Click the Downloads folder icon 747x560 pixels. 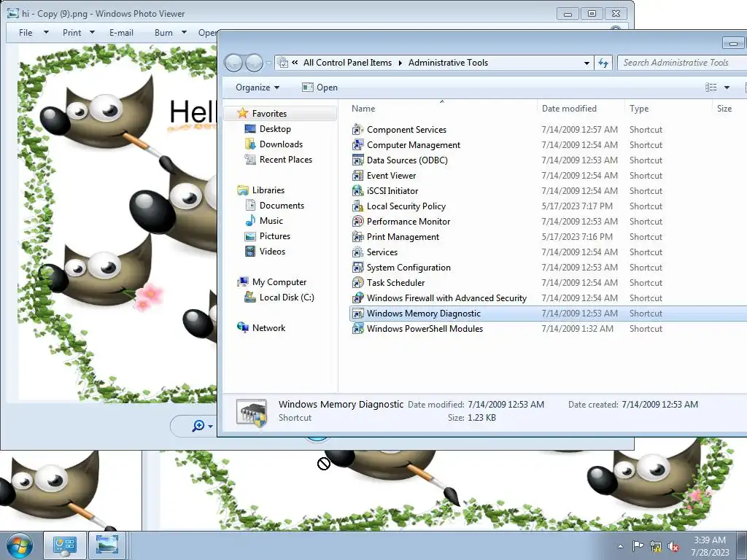[x=250, y=144]
